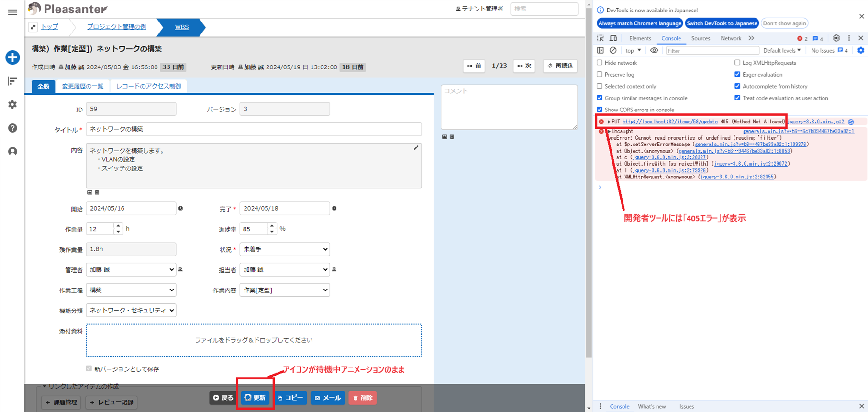Enable the Preserve log checkbox

pyautogui.click(x=600, y=74)
